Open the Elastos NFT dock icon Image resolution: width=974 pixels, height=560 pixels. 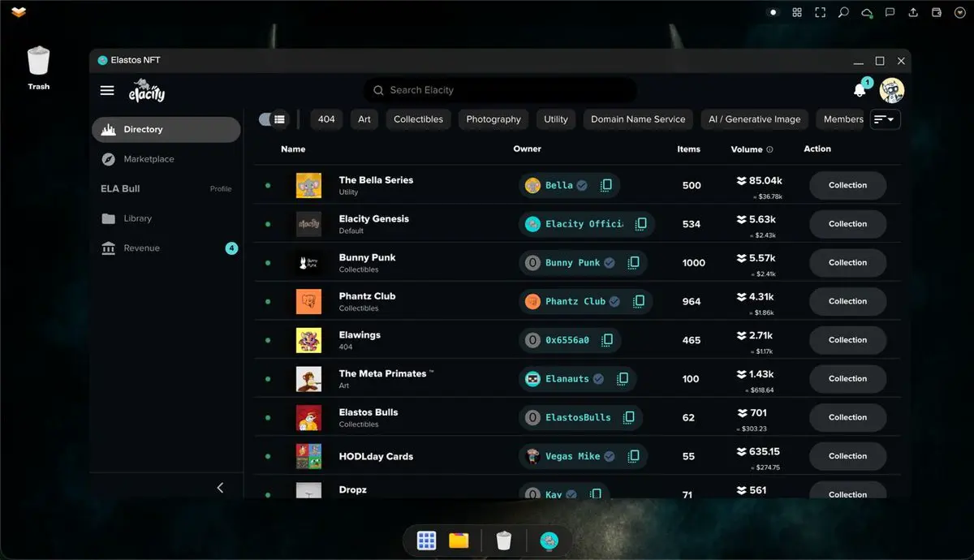pyautogui.click(x=549, y=541)
